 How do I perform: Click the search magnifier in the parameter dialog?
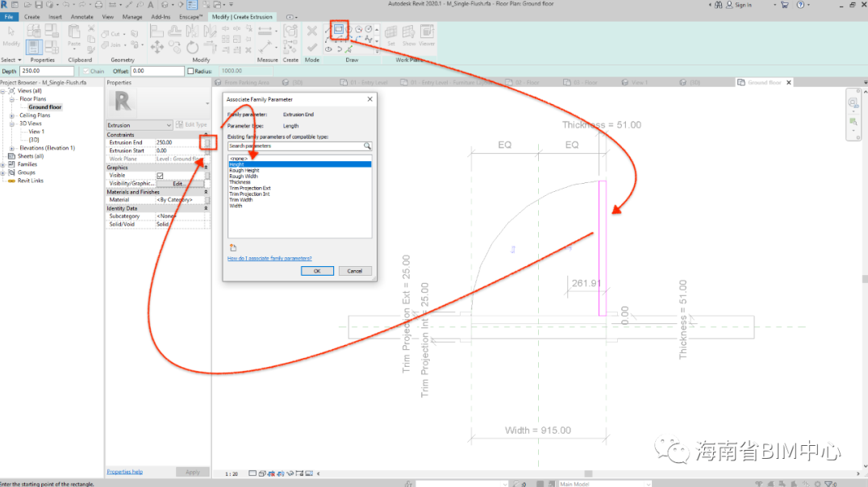[x=367, y=146]
